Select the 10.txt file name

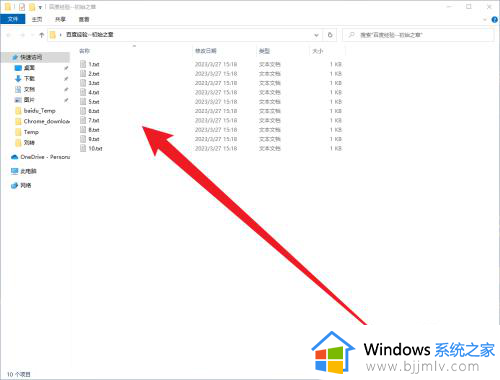(95, 148)
